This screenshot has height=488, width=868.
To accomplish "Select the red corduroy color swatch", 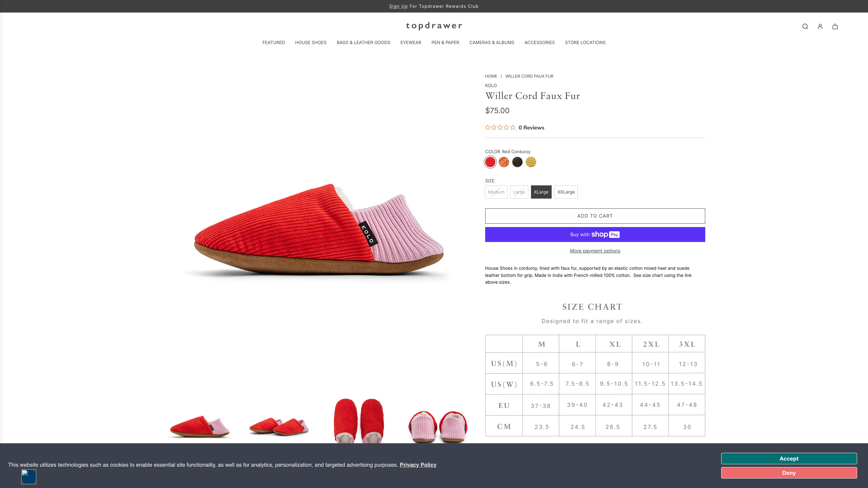I will 490,162.
